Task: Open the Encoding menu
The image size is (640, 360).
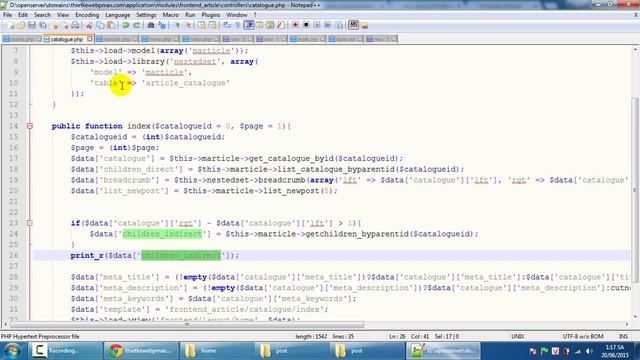Action: click(87, 15)
